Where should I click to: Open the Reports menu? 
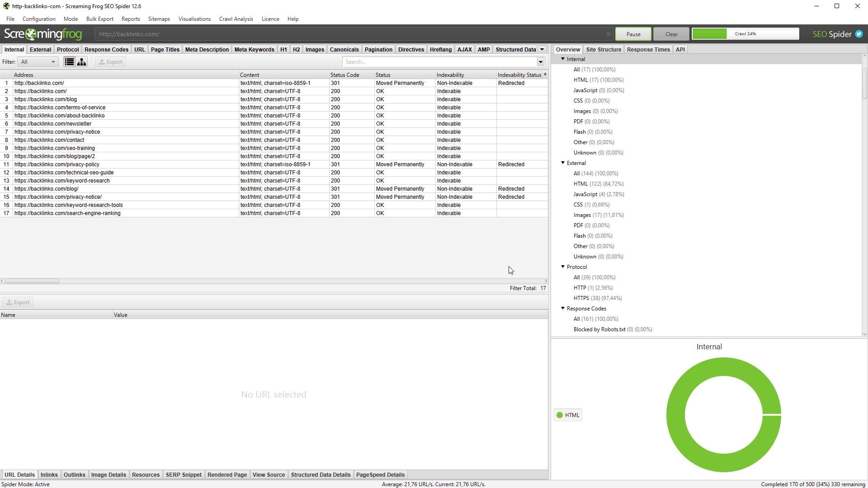point(131,19)
